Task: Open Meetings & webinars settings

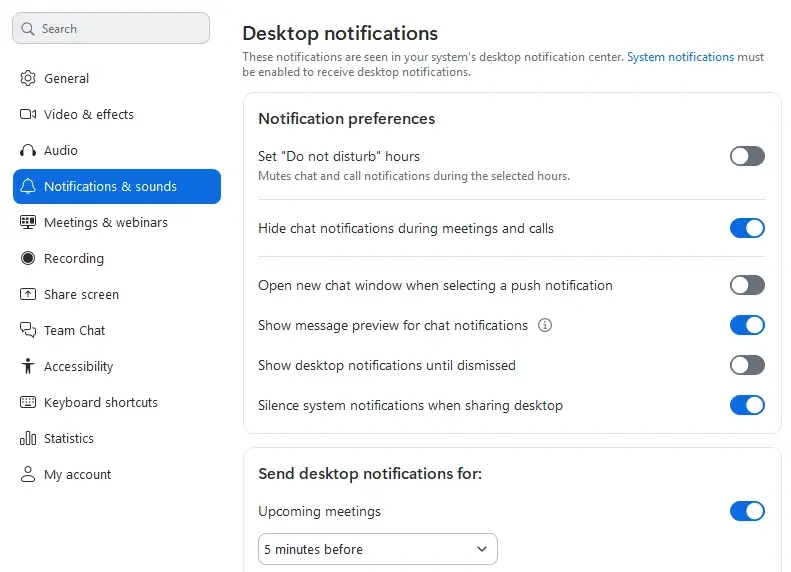Action: pos(105,222)
